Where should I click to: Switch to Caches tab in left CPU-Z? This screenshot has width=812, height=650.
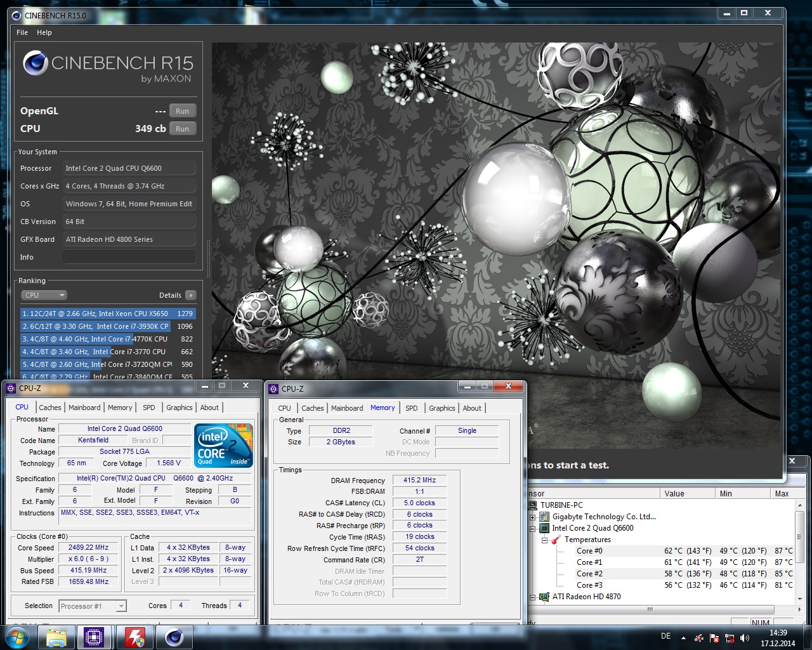[49, 408]
